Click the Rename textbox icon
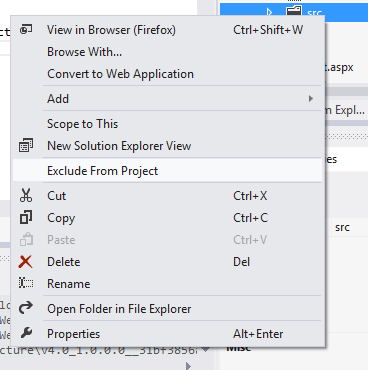This screenshot has height=370, width=368. click(26, 283)
